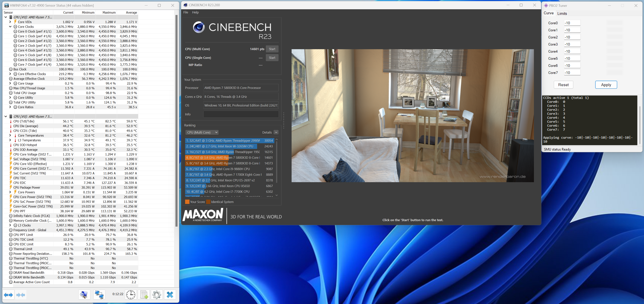Viewport: 644px width, 304px height.
Task: Open the CPU (Multi Core) ranking dropdown
Action: [202, 133]
